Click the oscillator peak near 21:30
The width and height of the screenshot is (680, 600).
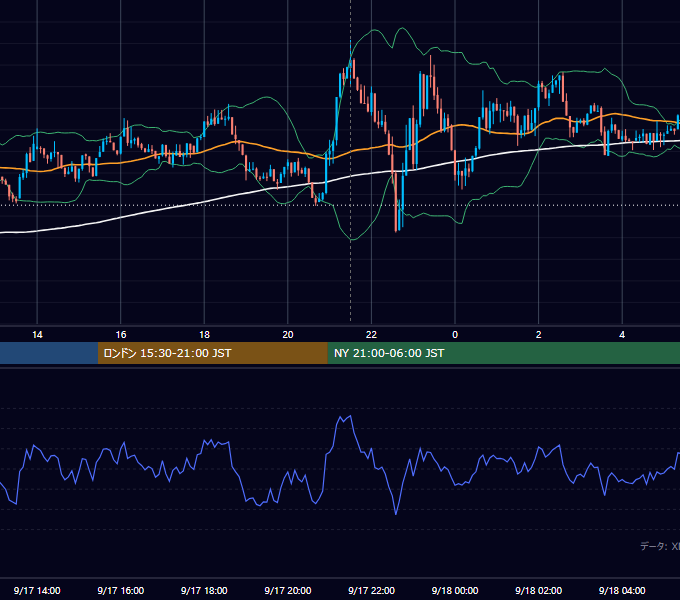click(350, 417)
